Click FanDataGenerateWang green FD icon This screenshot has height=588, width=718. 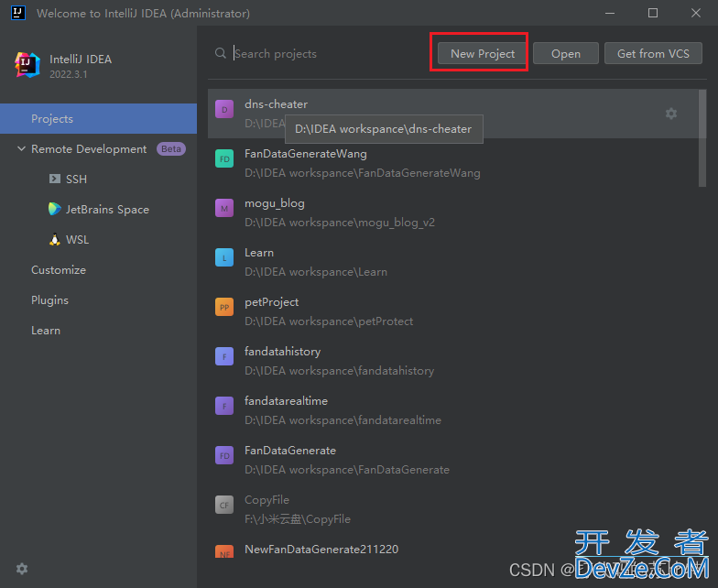(x=223, y=158)
